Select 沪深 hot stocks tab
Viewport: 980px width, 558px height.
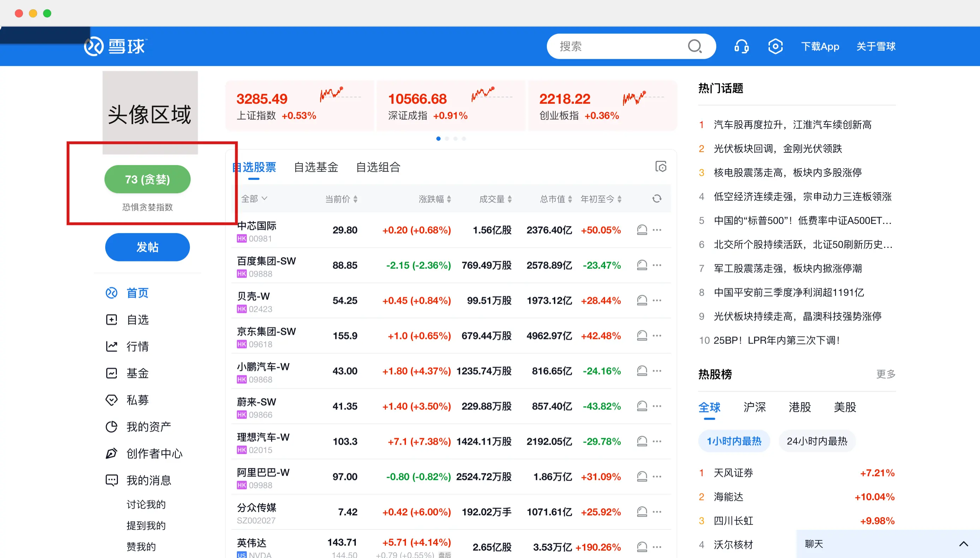[x=754, y=407]
